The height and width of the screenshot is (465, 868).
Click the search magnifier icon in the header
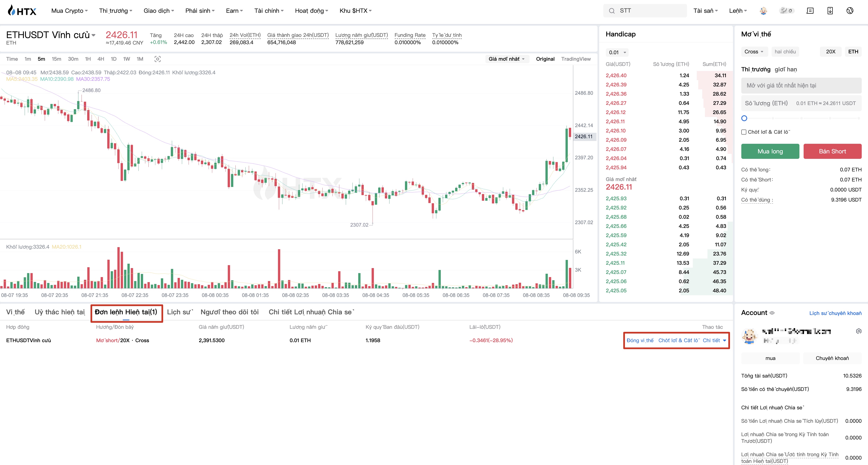coord(611,11)
